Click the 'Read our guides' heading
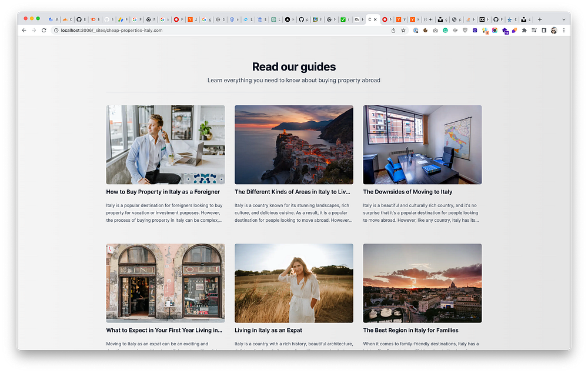 pos(294,67)
